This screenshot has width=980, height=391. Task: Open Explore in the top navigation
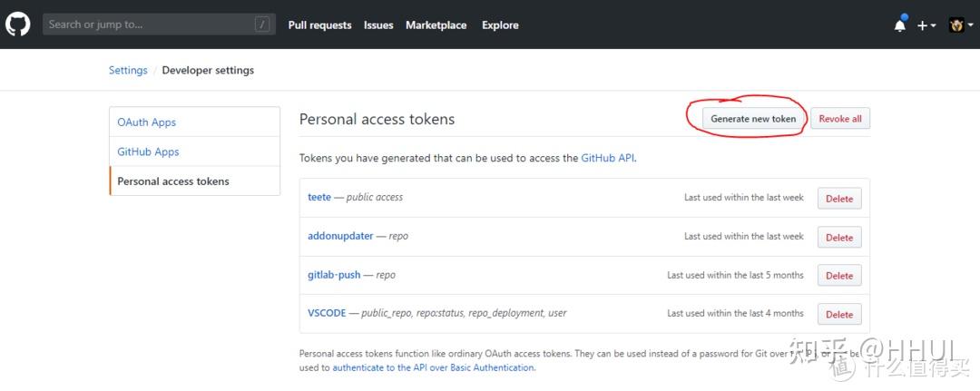pyautogui.click(x=500, y=25)
